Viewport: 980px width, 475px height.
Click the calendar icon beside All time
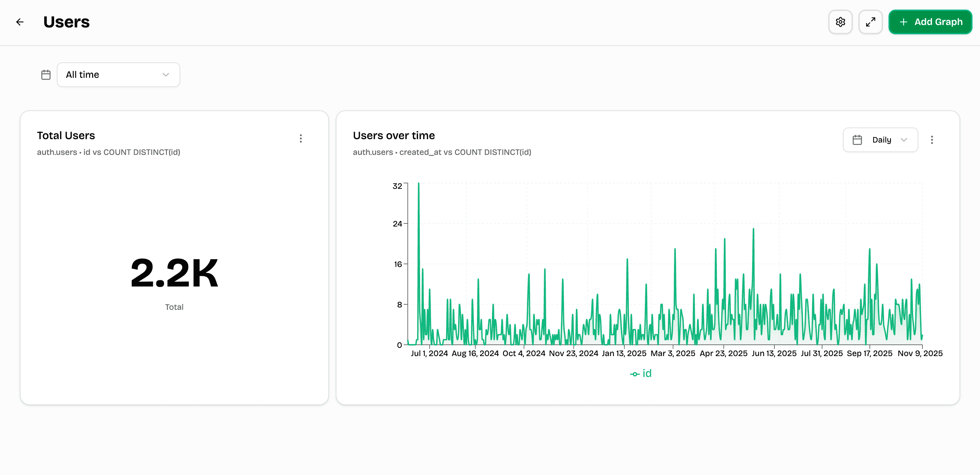point(46,75)
